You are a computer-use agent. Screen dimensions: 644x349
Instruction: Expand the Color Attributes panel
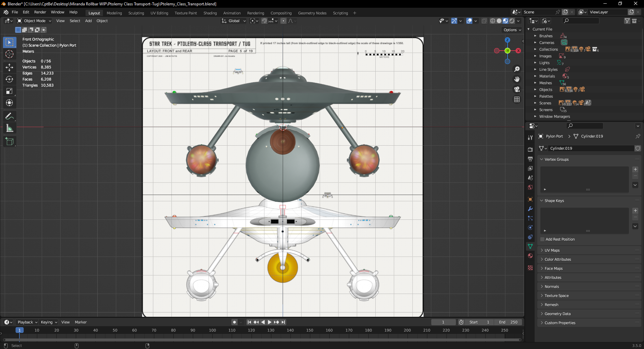pyautogui.click(x=557, y=259)
